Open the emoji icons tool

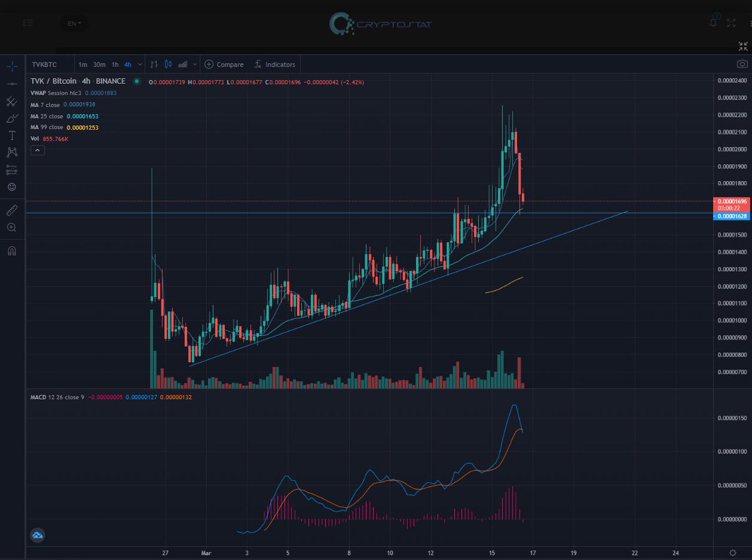tap(12, 187)
